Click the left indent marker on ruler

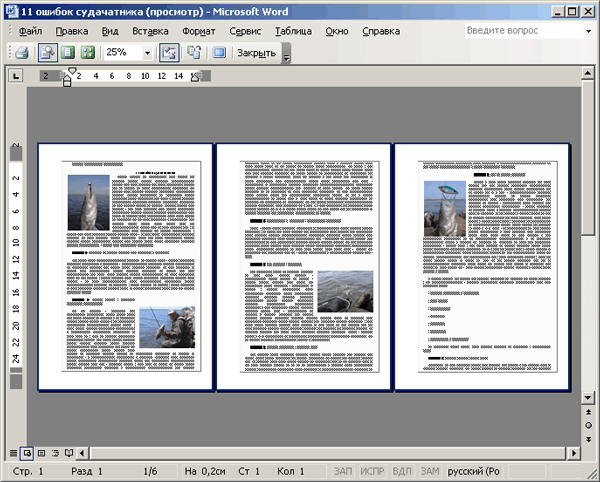(67, 81)
